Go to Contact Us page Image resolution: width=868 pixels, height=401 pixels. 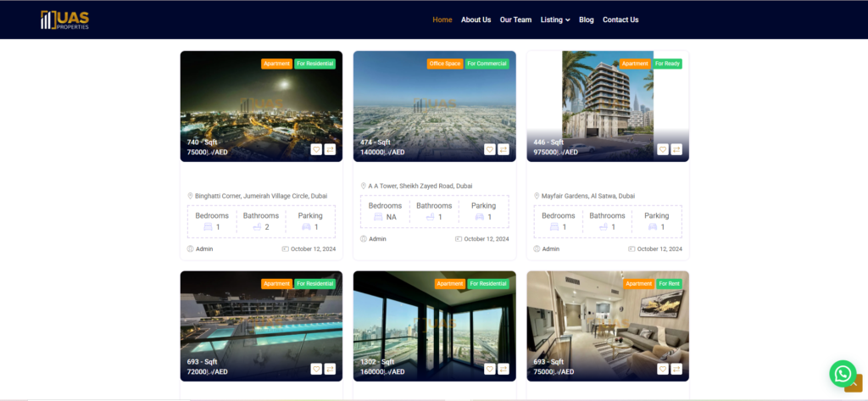coord(620,19)
